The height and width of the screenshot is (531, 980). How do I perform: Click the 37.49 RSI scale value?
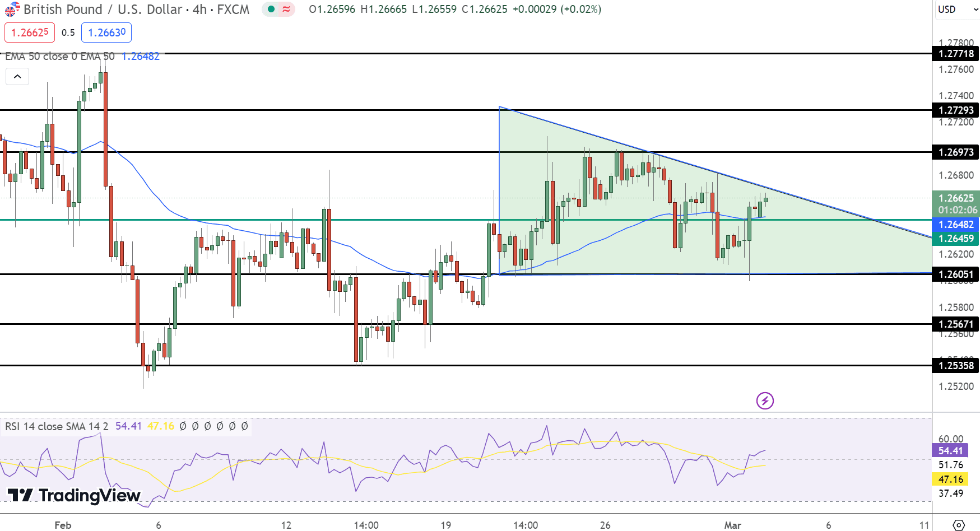coord(951,493)
